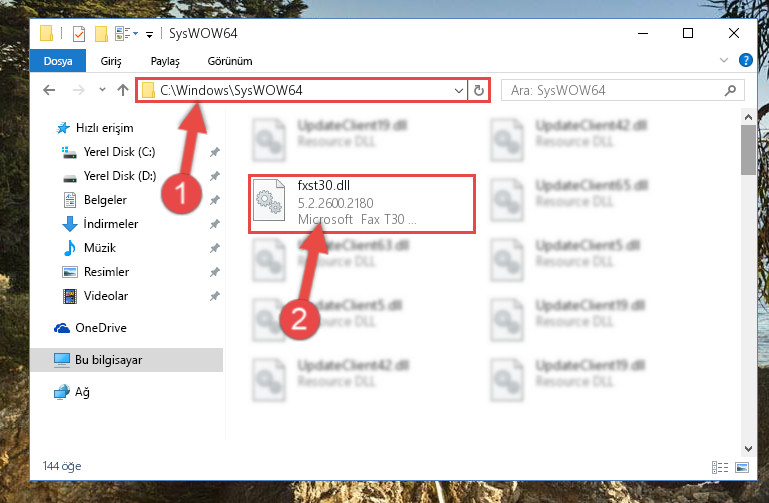Click the Up one level arrow
This screenshot has width=769, height=503.
point(123,90)
